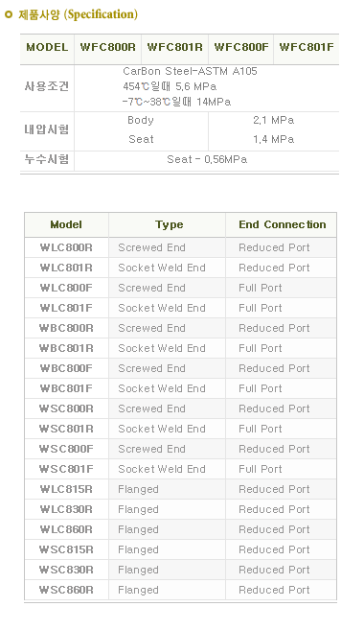The width and height of the screenshot is (364, 630).
Task: Click the Body 2.1 MPa value
Action: 274,120
